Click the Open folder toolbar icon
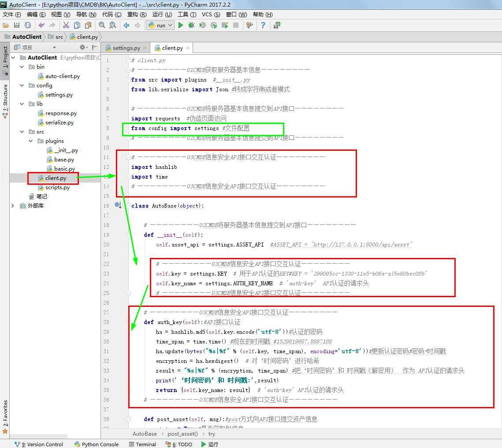This screenshot has height=448, width=502. tap(6, 25)
